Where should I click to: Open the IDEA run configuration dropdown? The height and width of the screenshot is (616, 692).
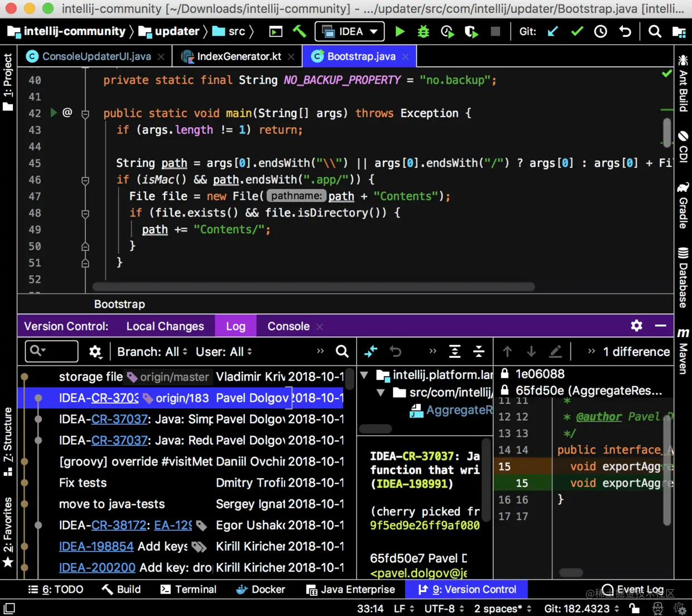tap(350, 32)
